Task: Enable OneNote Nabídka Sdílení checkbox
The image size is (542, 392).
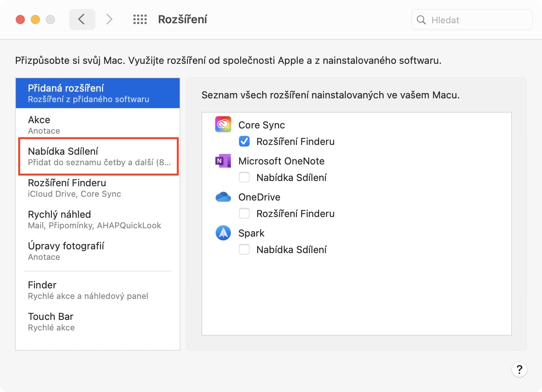Action: pyautogui.click(x=244, y=178)
